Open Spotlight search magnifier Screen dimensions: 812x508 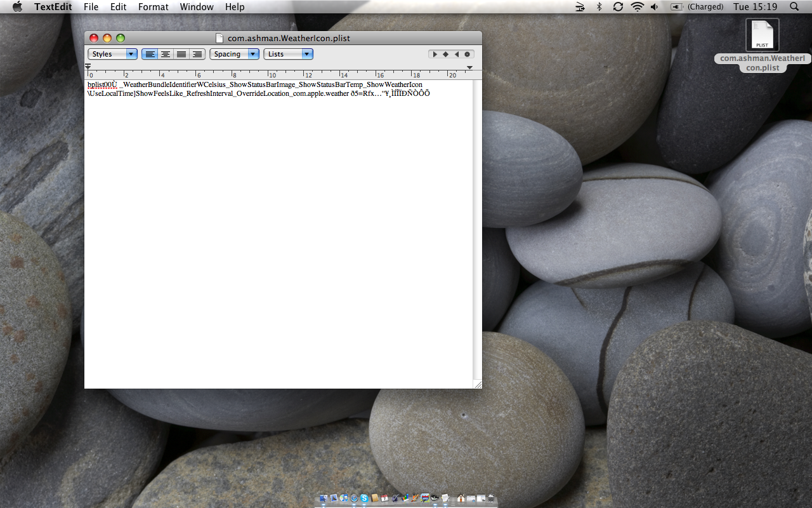point(794,7)
